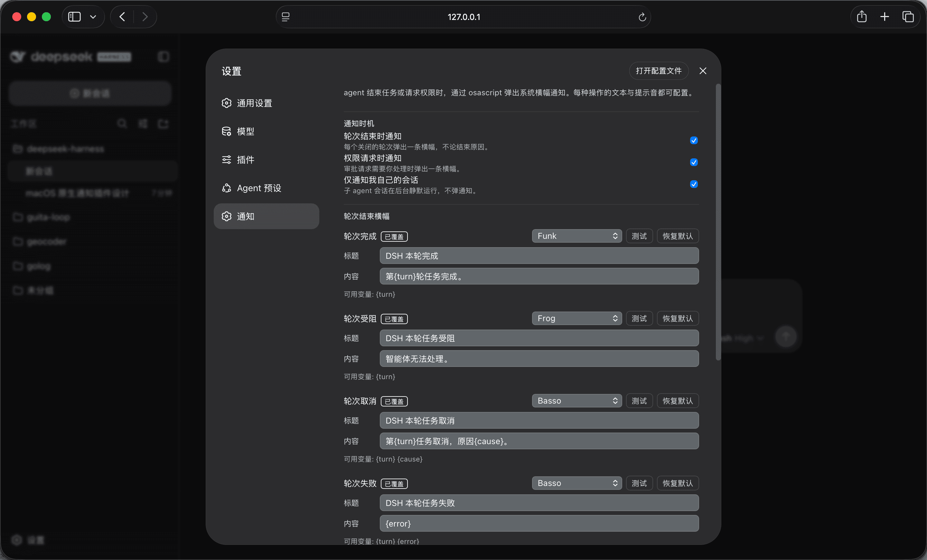This screenshot has height=560, width=927.
Task: Edit the title field DSH 本轮完成
Action: pyautogui.click(x=539, y=256)
